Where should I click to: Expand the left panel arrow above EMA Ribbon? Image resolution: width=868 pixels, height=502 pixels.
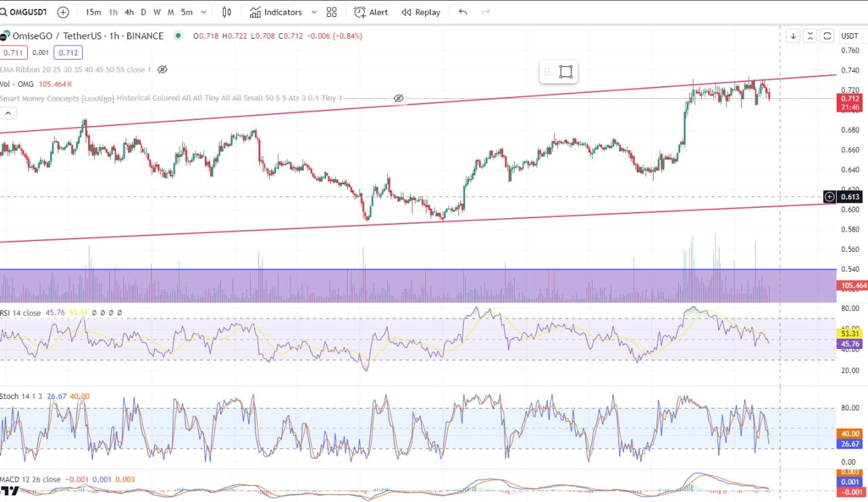coord(7,112)
